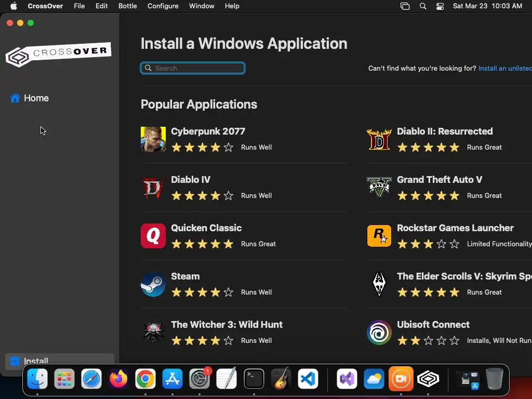Open the Cyberpunk 2077 game icon
The image size is (532, 399).
153,139
